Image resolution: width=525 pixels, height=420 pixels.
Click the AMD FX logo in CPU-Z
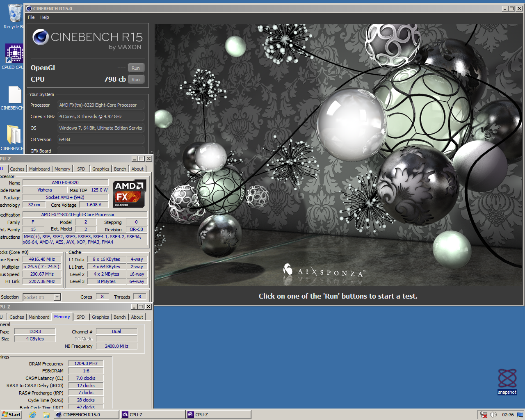pyautogui.click(x=129, y=194)
